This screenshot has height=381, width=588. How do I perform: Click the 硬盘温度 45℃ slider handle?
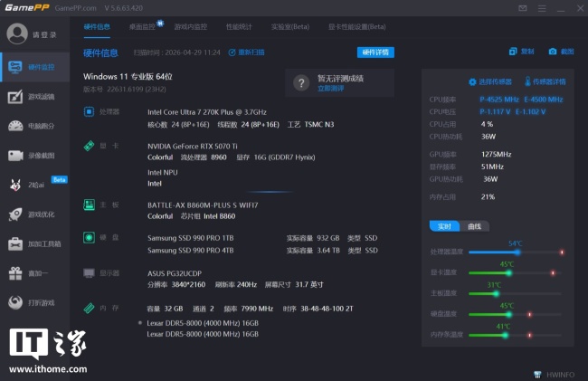click(509, 314)
